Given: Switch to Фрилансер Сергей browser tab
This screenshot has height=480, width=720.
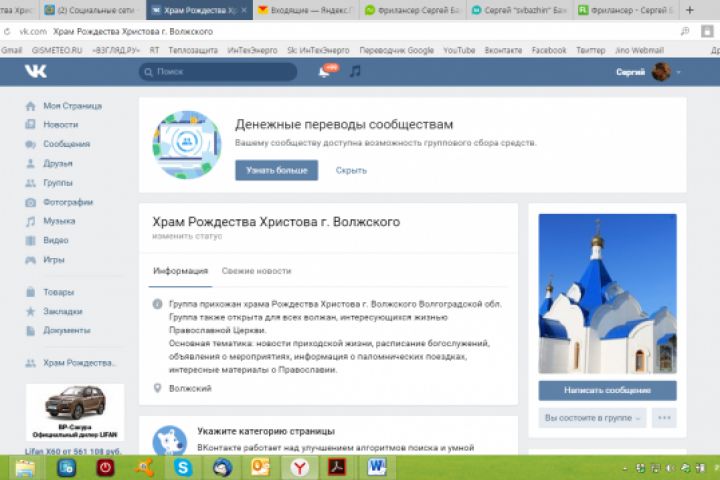Looking at the screenshot, I should (413, 10).
